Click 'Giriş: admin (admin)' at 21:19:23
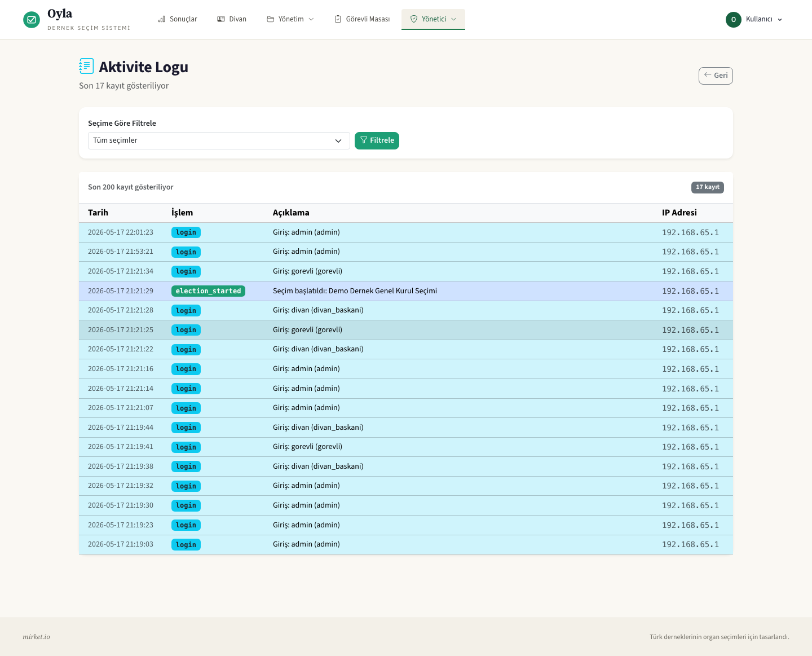The image size is (812, 656). pyautogui.click(x=306, y=525)
